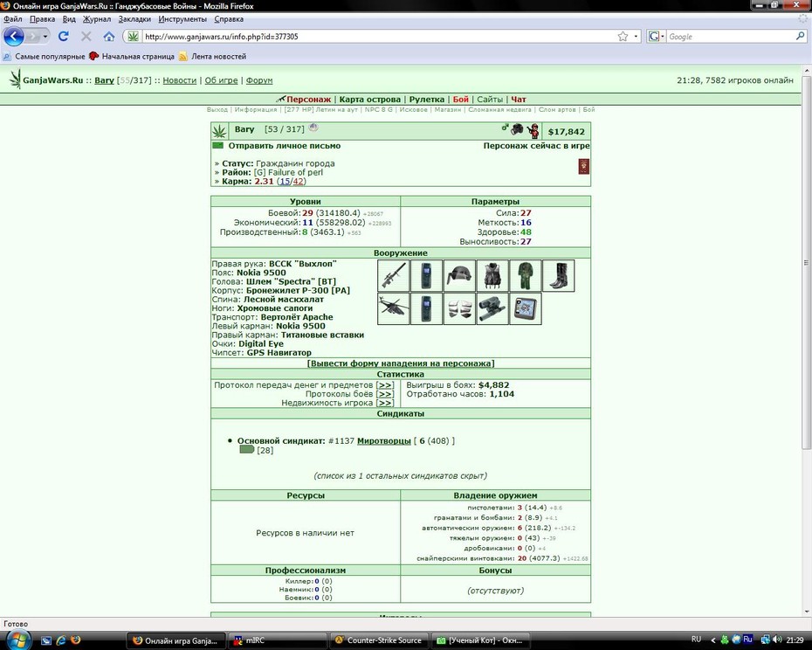Open the Правка menu

(43, 19)
